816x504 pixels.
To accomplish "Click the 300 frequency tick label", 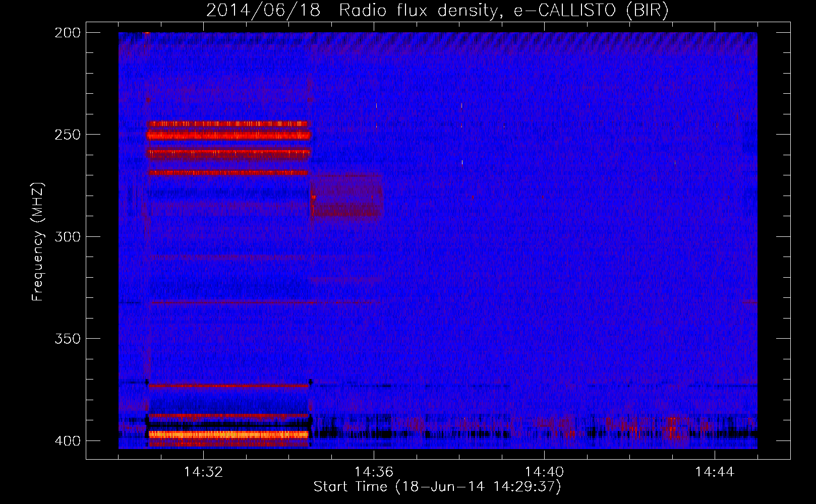I will (68, 236).
